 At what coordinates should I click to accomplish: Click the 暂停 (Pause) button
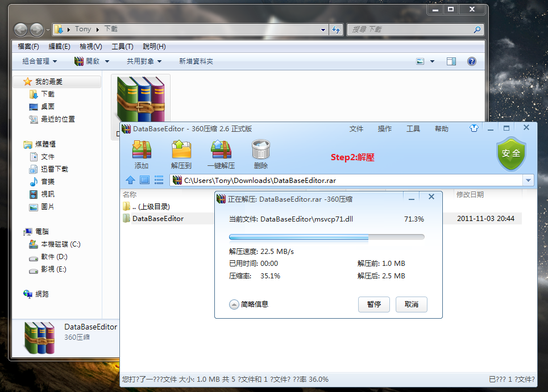click(x=373, y=305)
